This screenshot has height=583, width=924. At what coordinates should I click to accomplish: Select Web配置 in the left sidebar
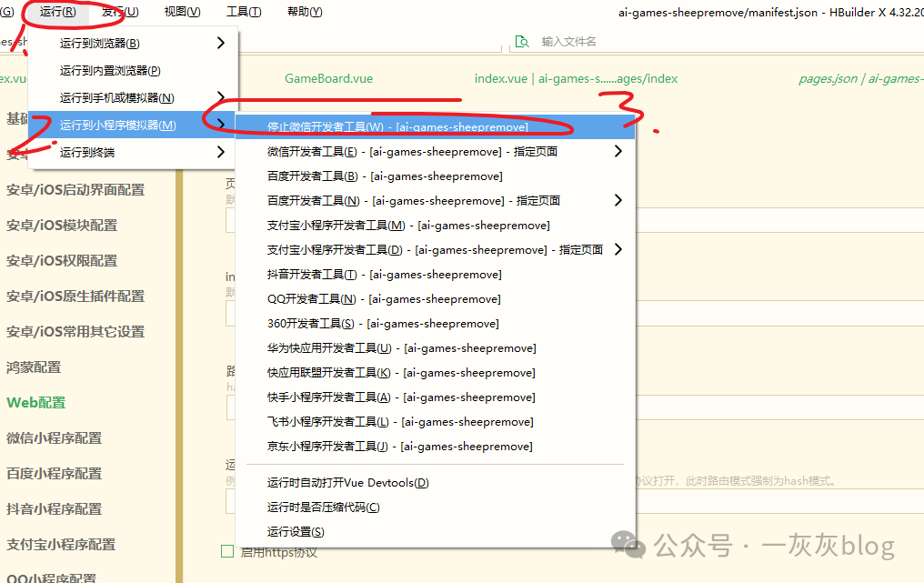point(36,402)
